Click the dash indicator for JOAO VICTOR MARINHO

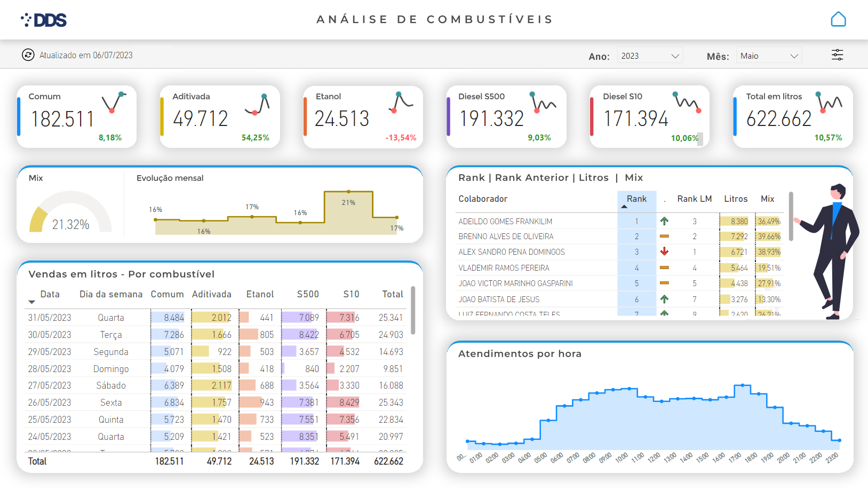point(664,283)
